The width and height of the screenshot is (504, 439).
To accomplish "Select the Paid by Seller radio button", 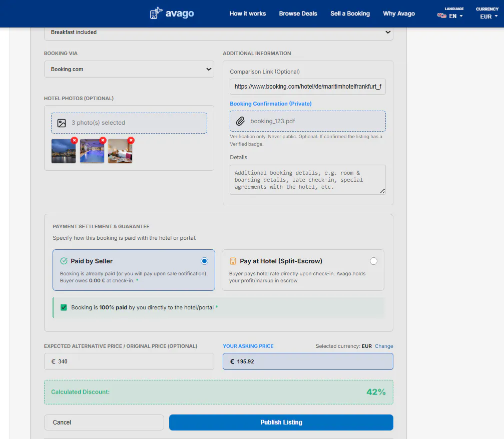I will (x=204, y=261).
